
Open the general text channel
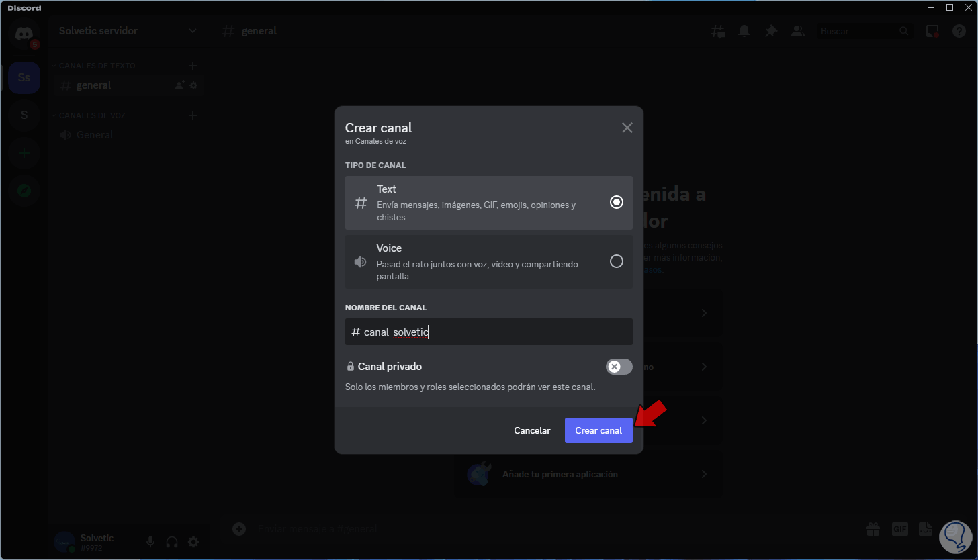(x=128, y=85)
